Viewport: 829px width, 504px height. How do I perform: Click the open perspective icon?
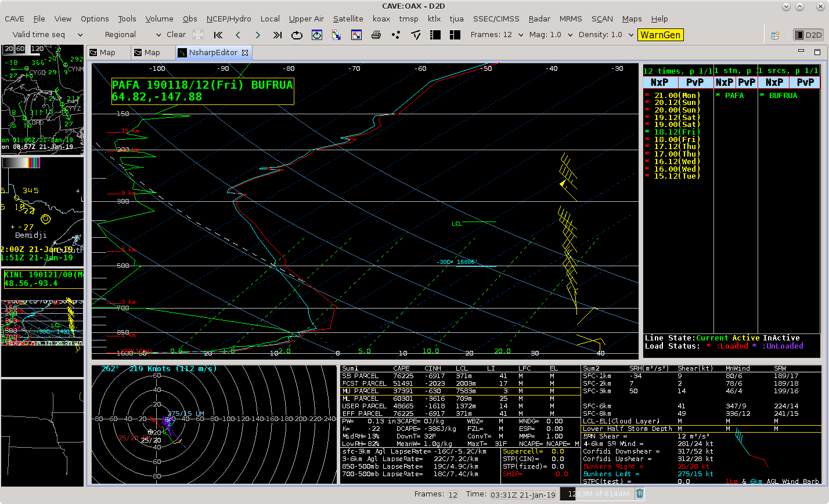click(x=775, y=35)
